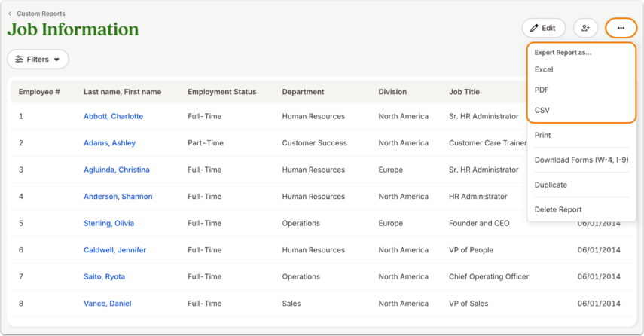This screenshot has height=336, width=644.
Task: Open Adams, Ashley employee link
Action: [x=109, y=143]
